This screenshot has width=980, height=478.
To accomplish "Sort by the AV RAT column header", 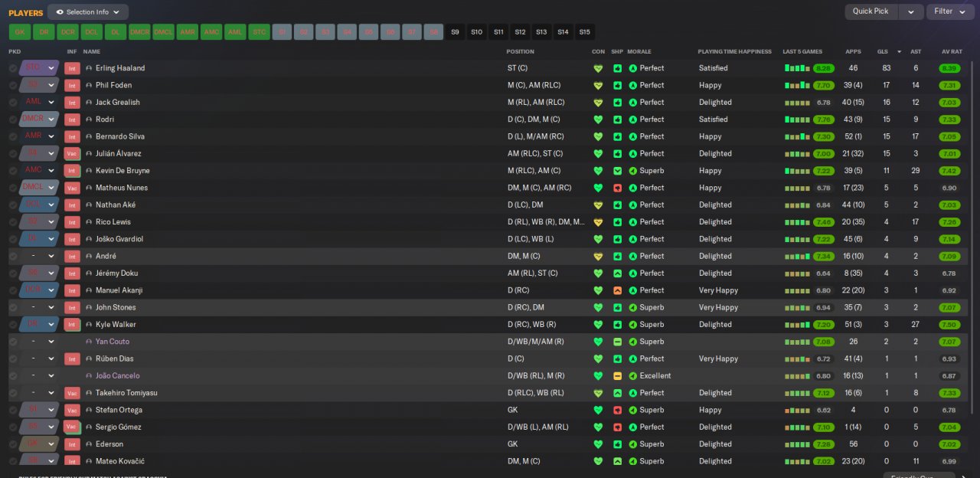I will click(952, 51).
